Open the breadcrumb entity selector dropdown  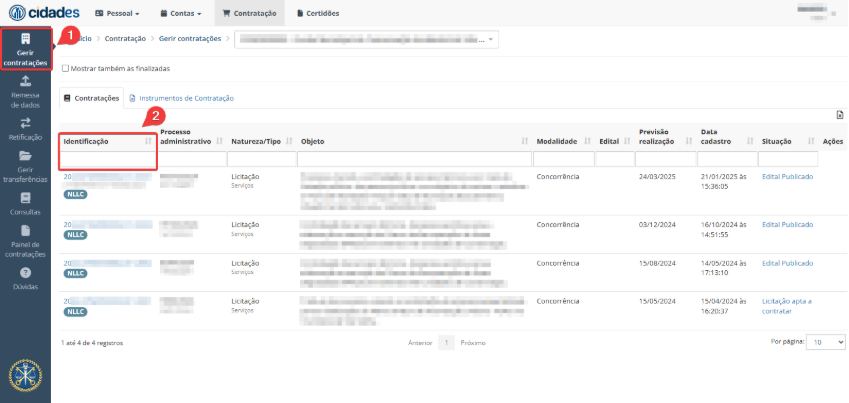tap(366, 39)
